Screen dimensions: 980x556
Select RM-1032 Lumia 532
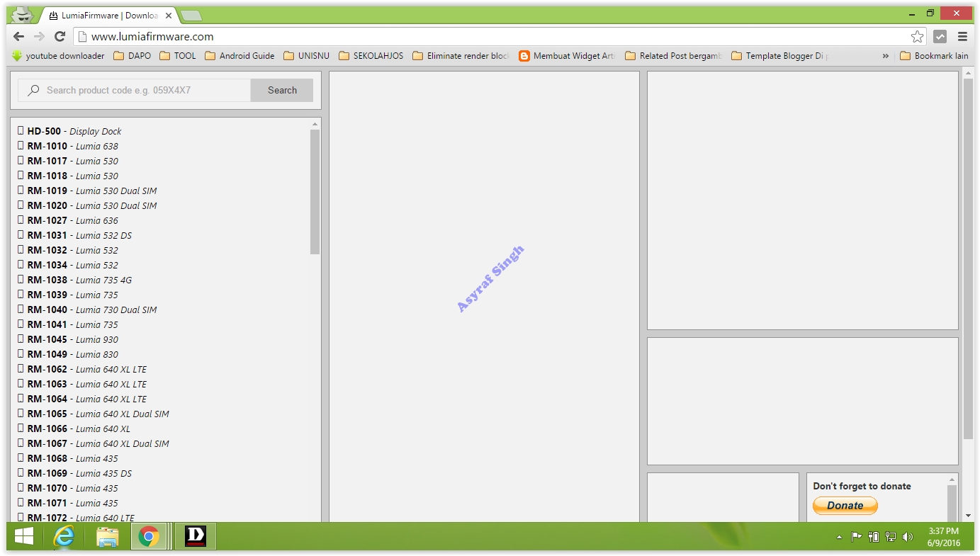pyautogui.click(x=68, y=250)
